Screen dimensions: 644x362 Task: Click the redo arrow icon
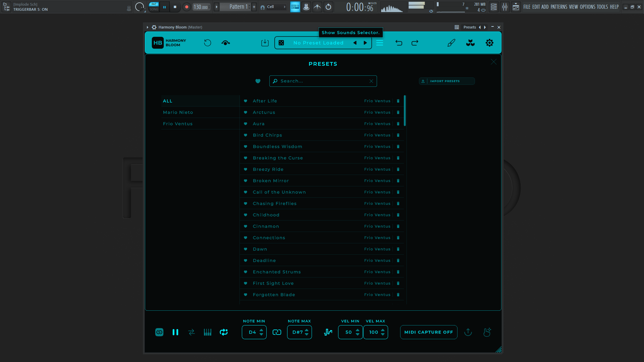tap(415, 43)
